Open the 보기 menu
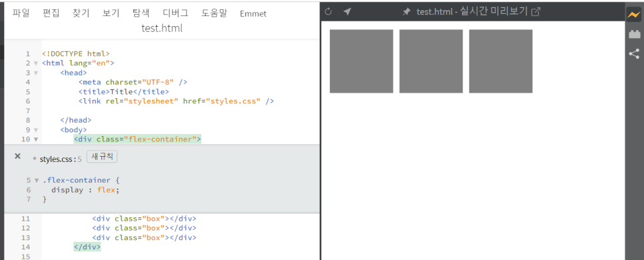 [x=111, y=13]
